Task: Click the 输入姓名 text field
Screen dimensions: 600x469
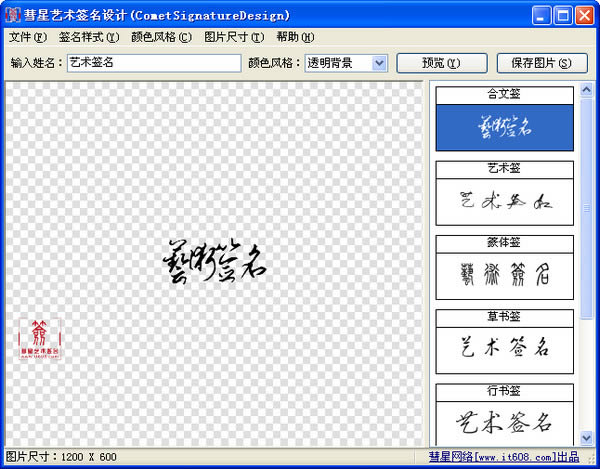Action: coord(153,63)
